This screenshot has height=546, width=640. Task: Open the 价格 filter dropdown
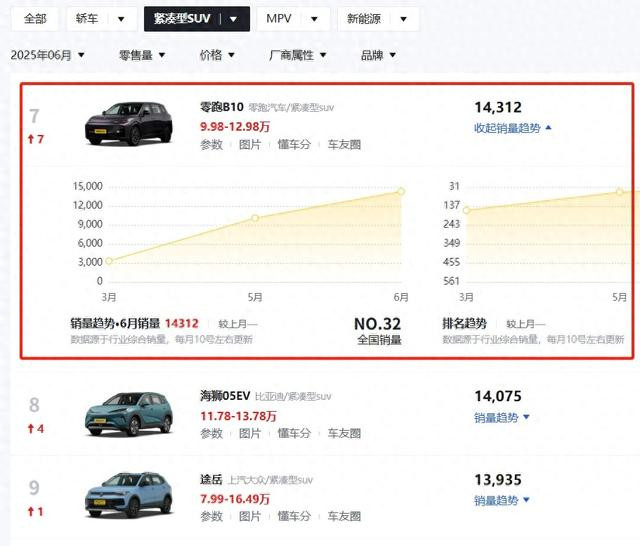pyautogui.click(x=217, y=55)
